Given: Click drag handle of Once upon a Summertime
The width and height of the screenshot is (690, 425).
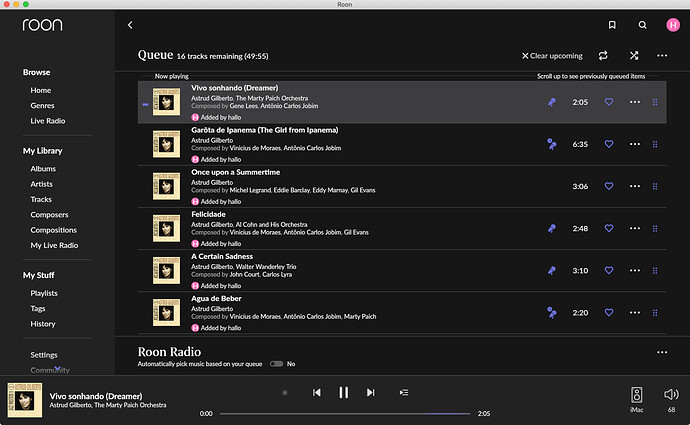Looking at the screenshot, I should tap(655, 187).
